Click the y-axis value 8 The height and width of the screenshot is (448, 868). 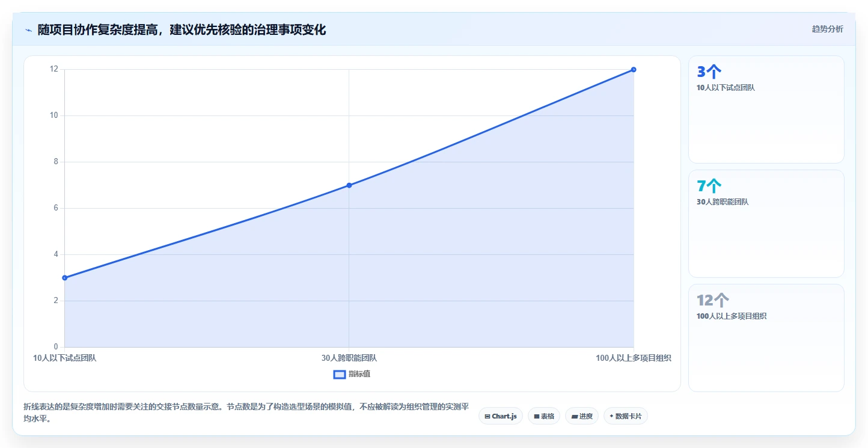click(x=57, y=162)
